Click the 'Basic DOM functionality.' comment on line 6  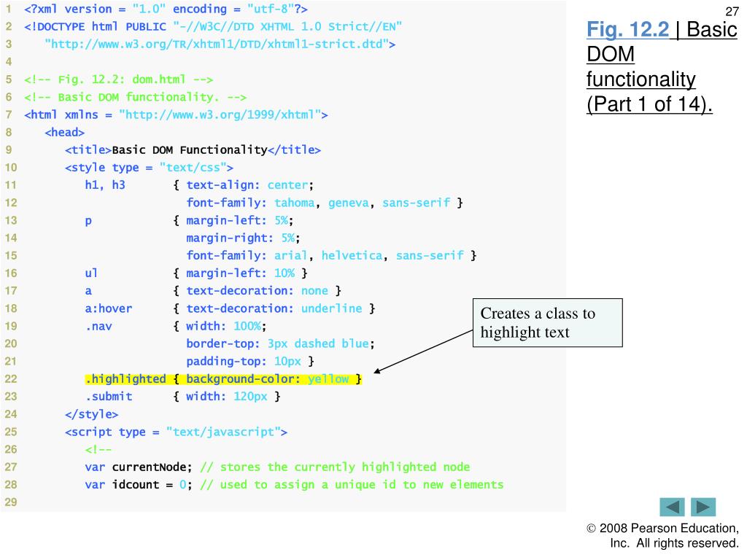coord(135,97)
